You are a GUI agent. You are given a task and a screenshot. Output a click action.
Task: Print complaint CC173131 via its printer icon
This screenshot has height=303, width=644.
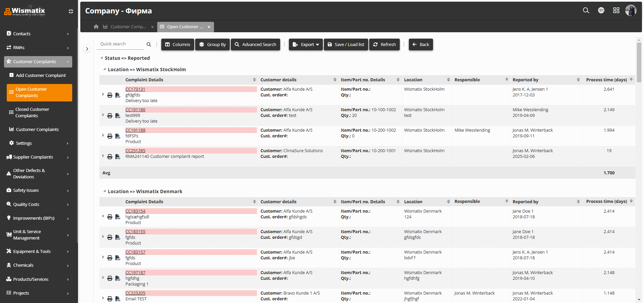(110, 95)
